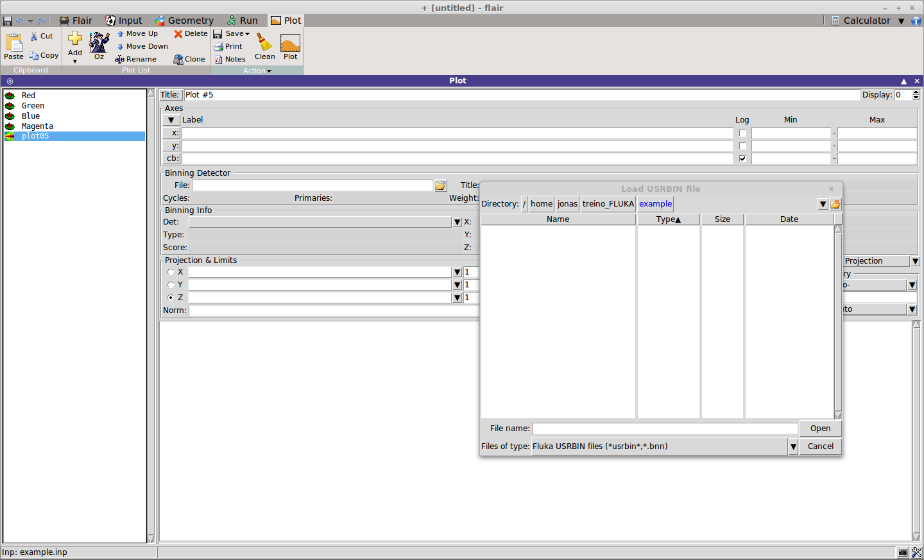Click Open button in Load USRBIN dialog
Viewport: 924px width, 560px height.
tap(820, 428)
